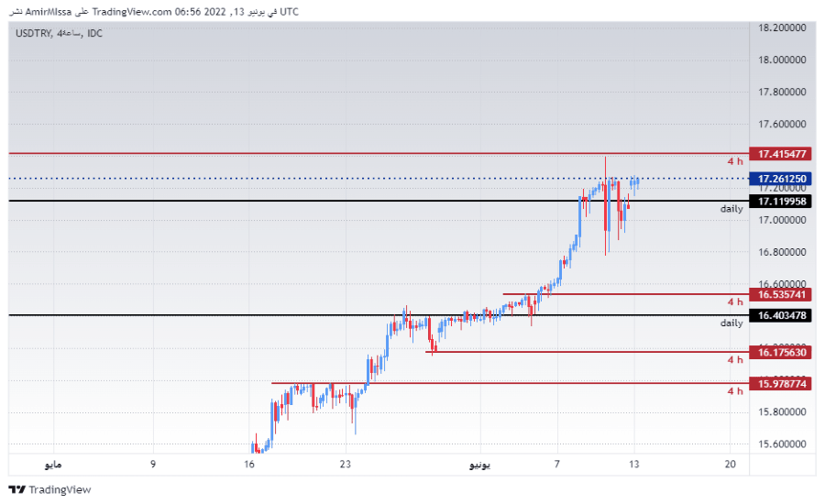Click the مايو month label on time axis
825x504 pixels.
(53, 465)
